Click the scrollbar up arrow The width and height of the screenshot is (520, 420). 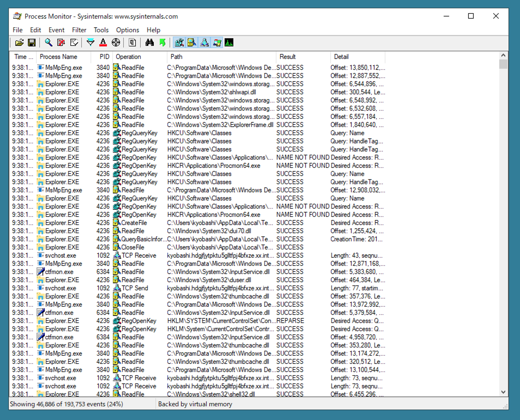pos(503,55)
